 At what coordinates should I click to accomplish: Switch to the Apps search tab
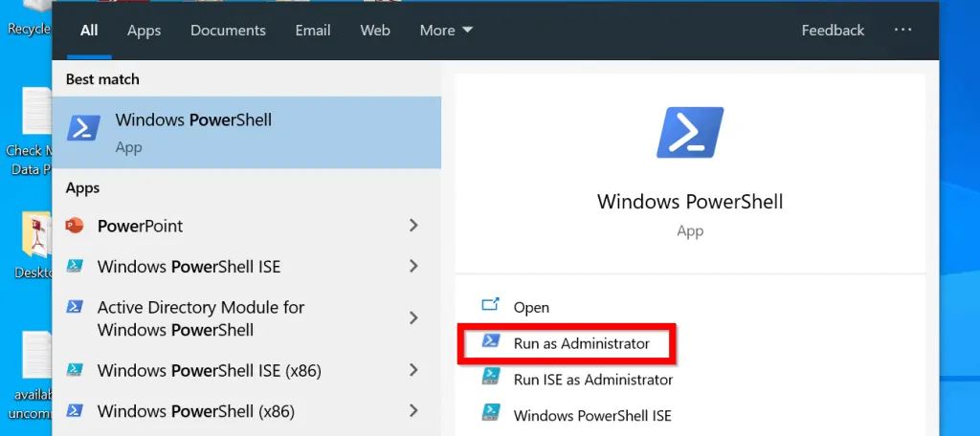click(x=144, y=30)
